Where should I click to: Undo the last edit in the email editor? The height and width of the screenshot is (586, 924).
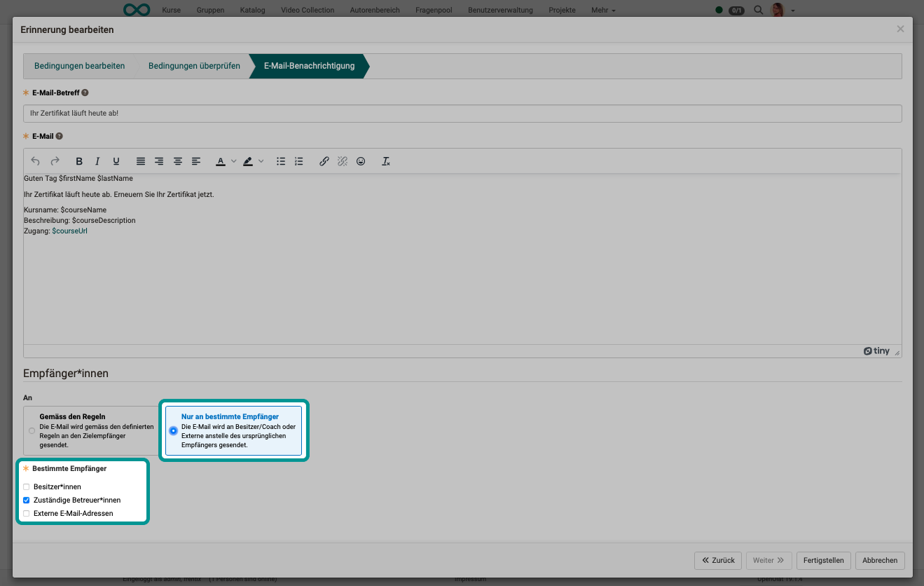tap(35, 161)
